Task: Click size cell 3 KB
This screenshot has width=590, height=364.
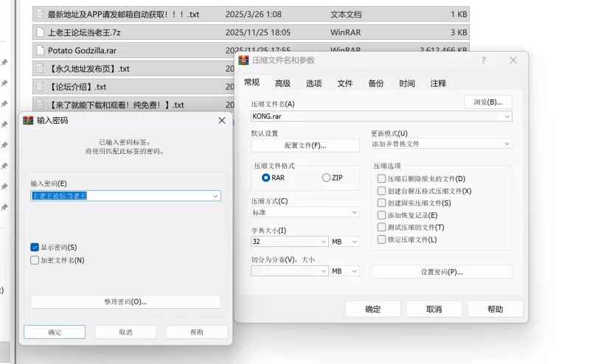Action: [459, 32]
